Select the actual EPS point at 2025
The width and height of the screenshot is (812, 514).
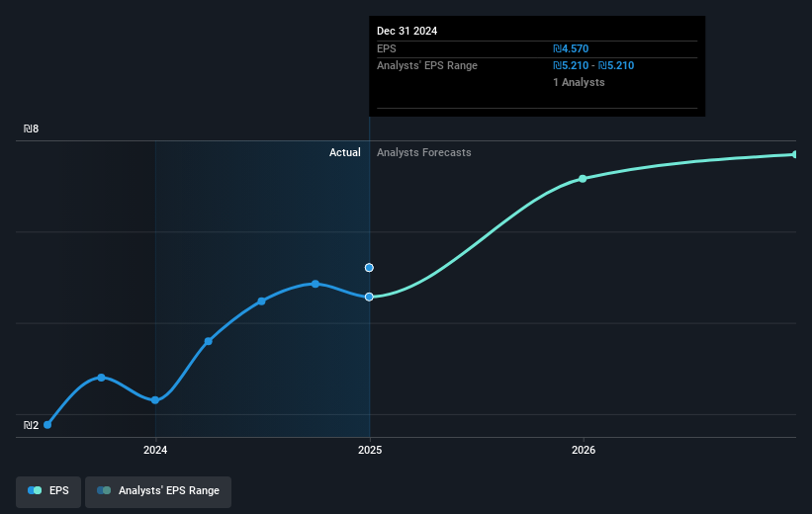pyautogui.click(x=369, y=297)
